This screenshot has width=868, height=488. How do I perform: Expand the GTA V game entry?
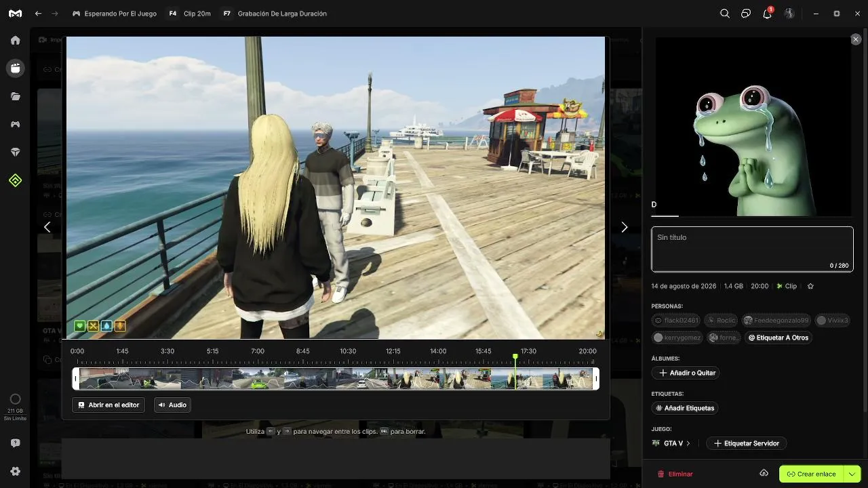(671, 443)
